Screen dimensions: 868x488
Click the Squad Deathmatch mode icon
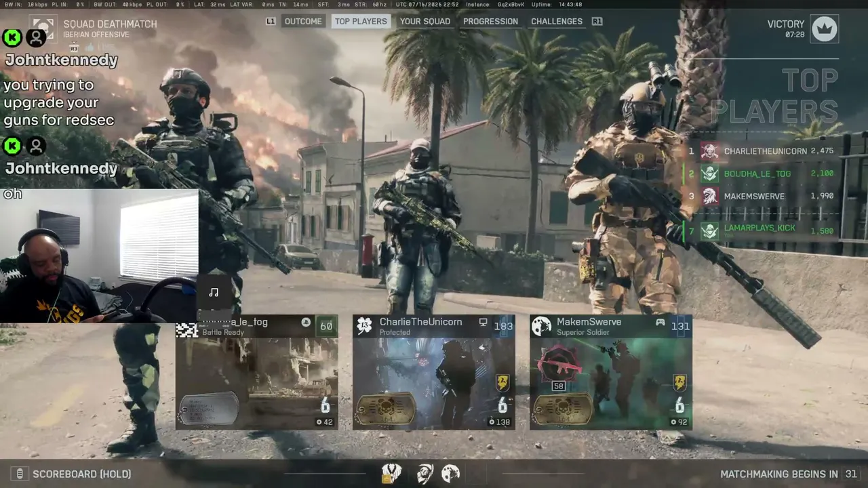(45, 29)
